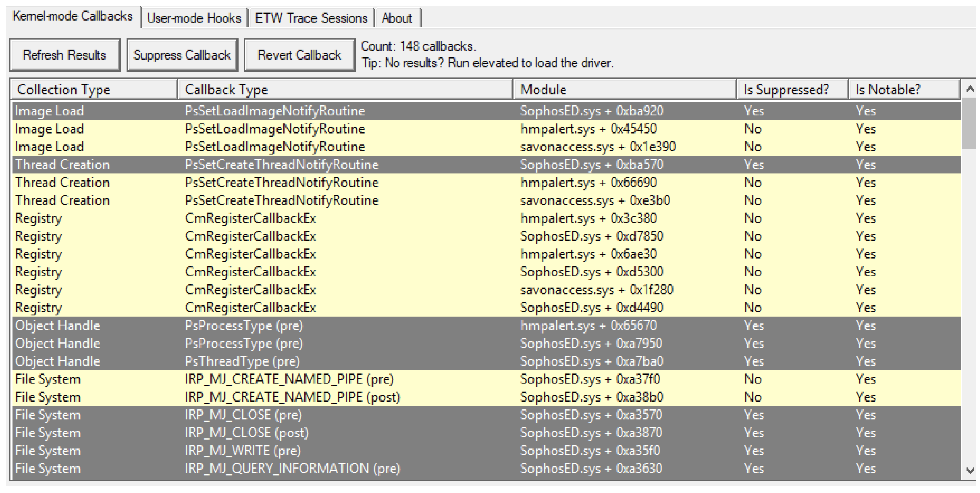This screenshot has width=980, height=493.
Task: Click the scrollbar up arrow
Action: click(x=970, y=89)
